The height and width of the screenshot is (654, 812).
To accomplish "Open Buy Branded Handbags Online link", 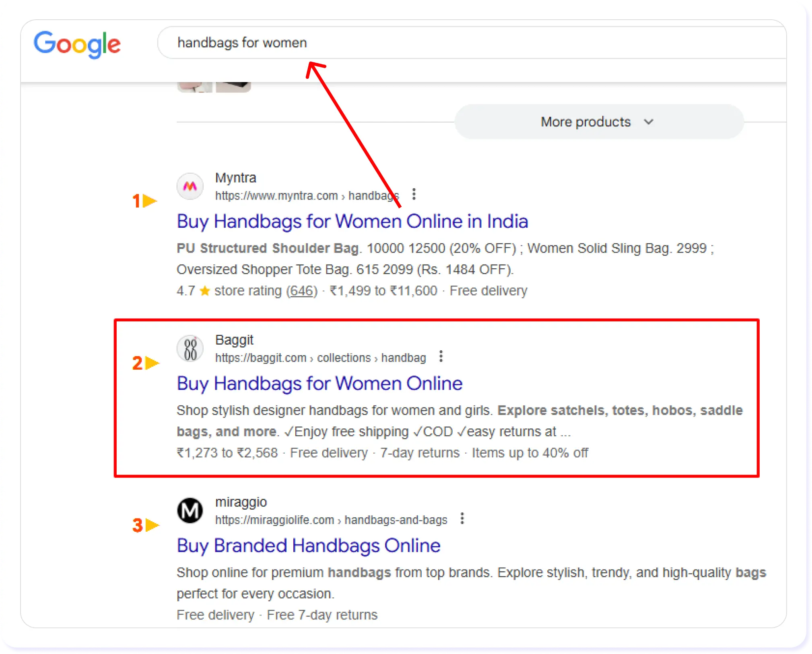I will (x=309, y=546).
